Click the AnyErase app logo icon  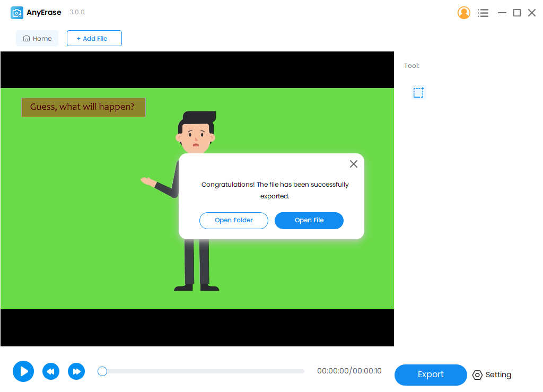[16, 13]
